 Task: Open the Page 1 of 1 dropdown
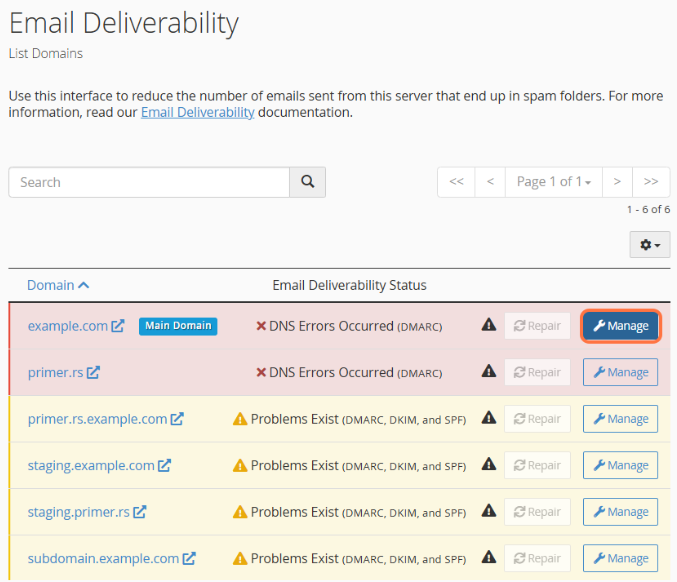pyautogui.click(x=554, y=182)
